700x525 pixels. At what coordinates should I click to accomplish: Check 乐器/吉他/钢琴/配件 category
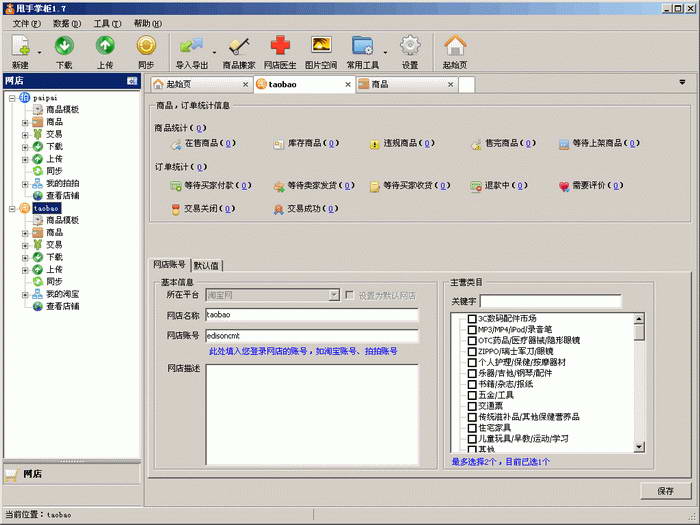coord(472,373)
